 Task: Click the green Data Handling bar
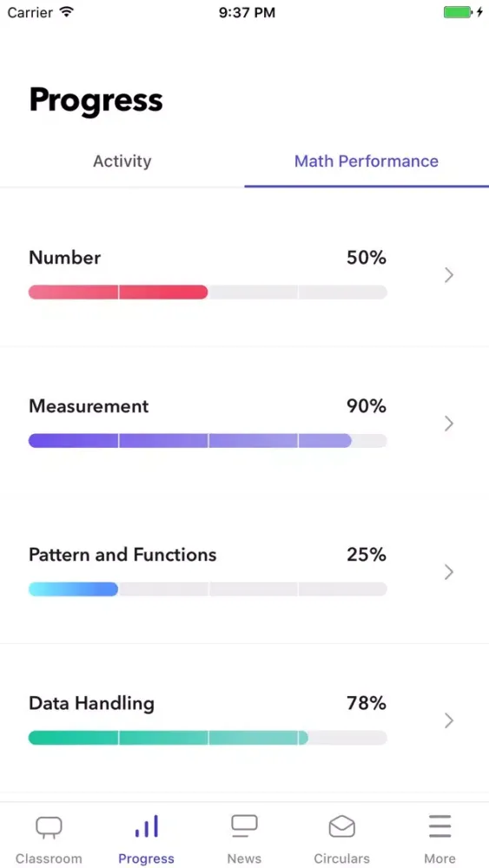pyautogui.click(x=208, y=737)
